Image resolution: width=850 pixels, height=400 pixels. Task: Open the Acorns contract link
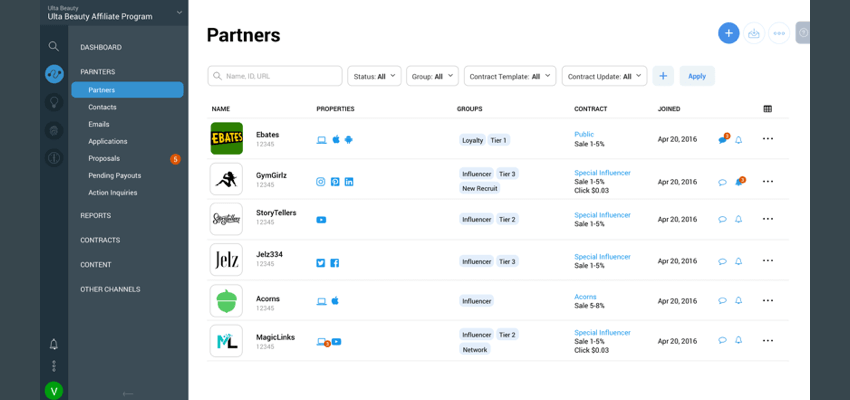[585, 296]
